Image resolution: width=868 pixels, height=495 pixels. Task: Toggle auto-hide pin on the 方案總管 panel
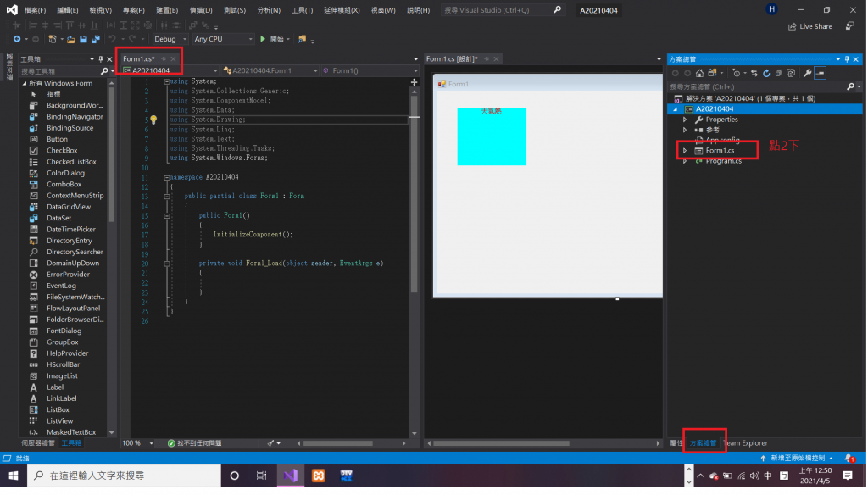(847, 59)
